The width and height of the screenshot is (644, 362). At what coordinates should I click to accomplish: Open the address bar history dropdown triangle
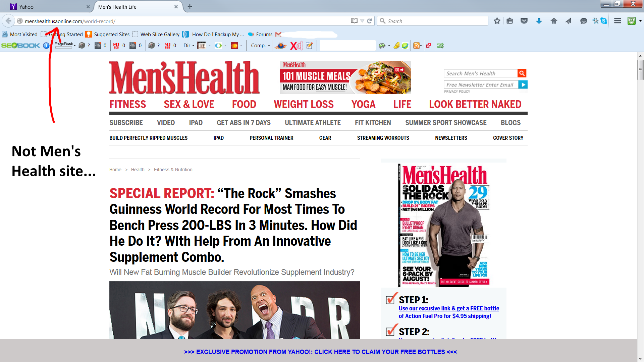point(362,21)
